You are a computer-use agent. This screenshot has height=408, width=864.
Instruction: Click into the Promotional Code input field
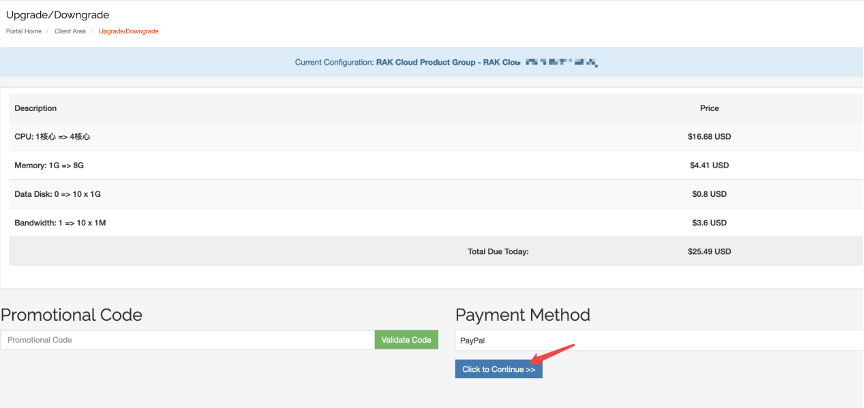click(188, 340)
